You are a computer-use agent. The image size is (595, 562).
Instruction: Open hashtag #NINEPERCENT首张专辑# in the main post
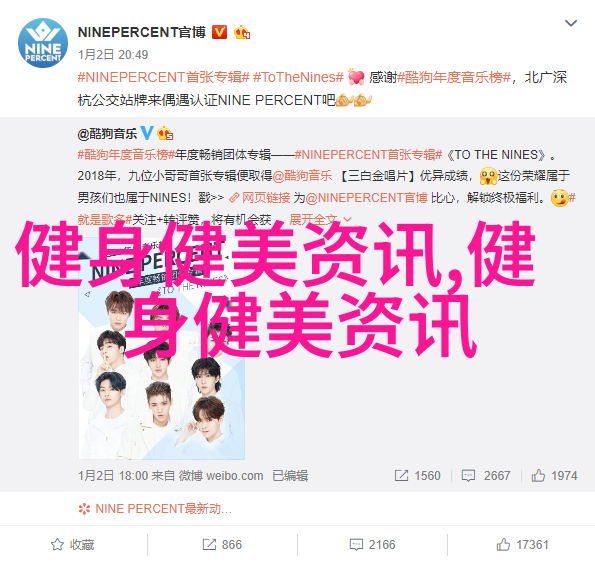coord(164,77)
